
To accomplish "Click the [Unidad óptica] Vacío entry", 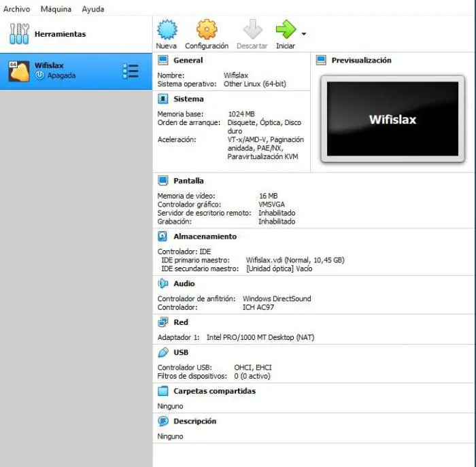I will 279,269.
